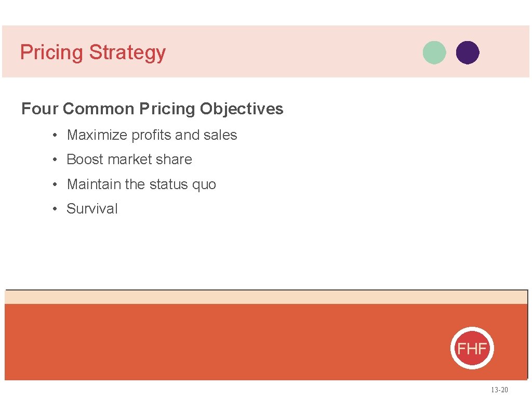Click the bullet dot before "Boost market share"
532x399 pixels.
(x=55, y=160)
